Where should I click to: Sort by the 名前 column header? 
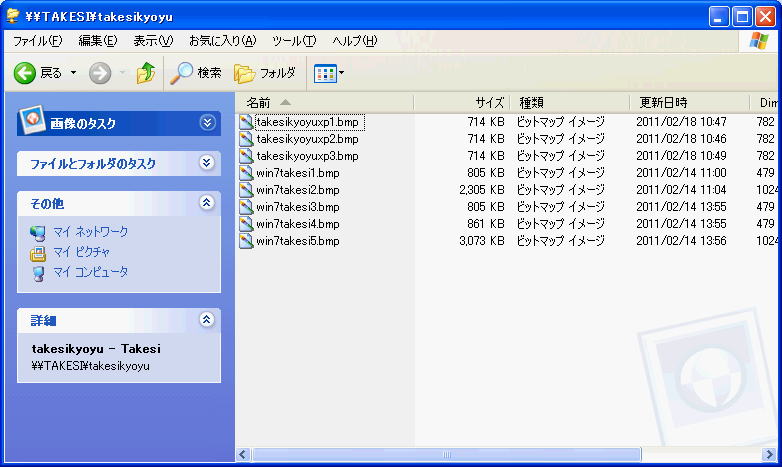(x=324, y=103)
